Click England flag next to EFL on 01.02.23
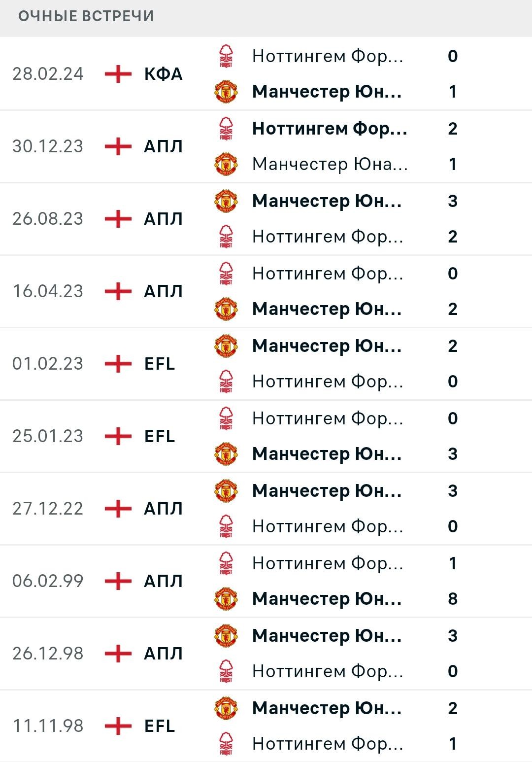Viewport: 532px width, 762px height. pyautogui.click(x=118, y=364)
